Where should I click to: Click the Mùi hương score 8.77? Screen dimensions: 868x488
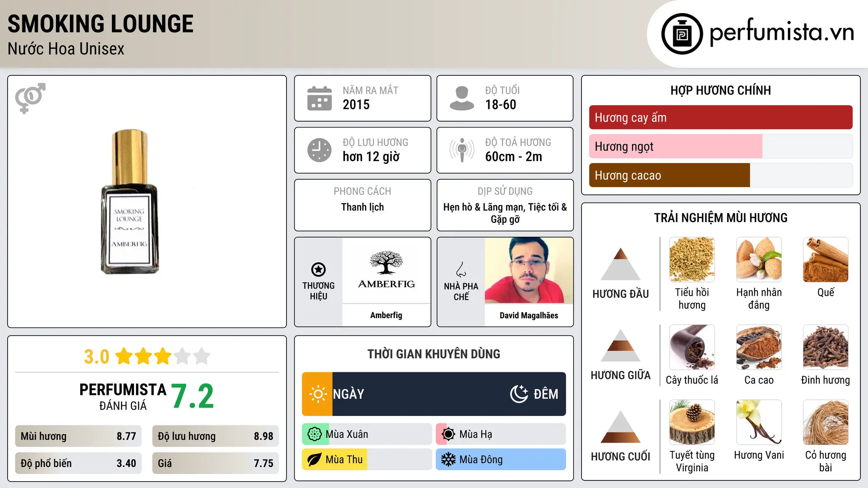[x=126, y=436]
